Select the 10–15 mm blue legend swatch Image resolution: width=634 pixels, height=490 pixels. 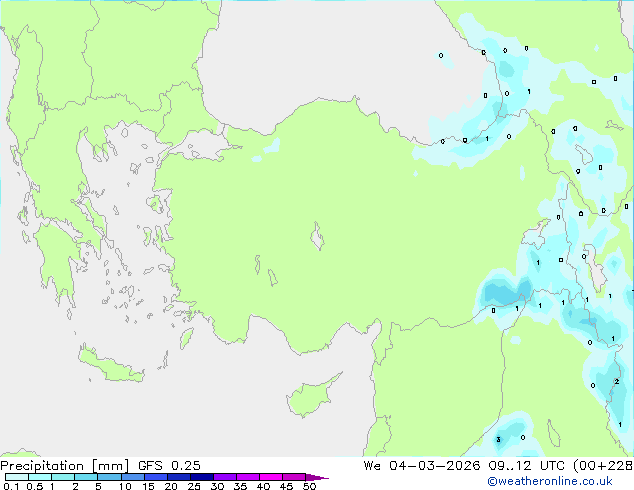(x=133, y=477)
